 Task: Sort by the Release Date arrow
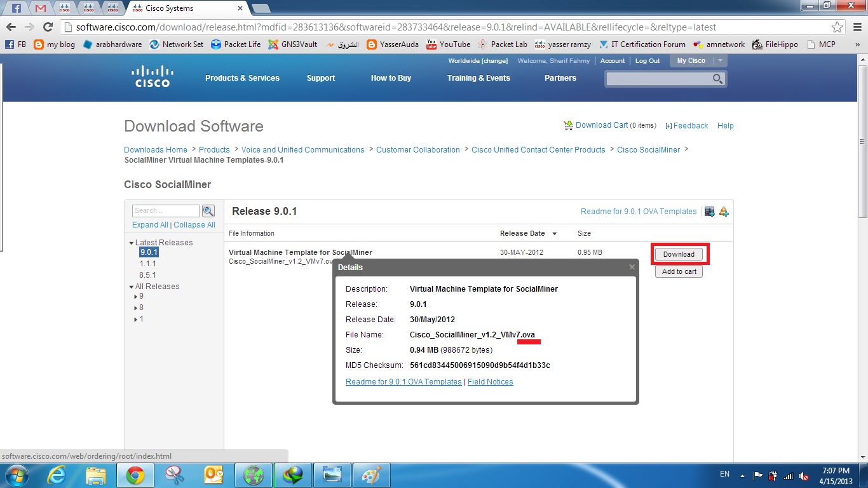pos(554,234)
